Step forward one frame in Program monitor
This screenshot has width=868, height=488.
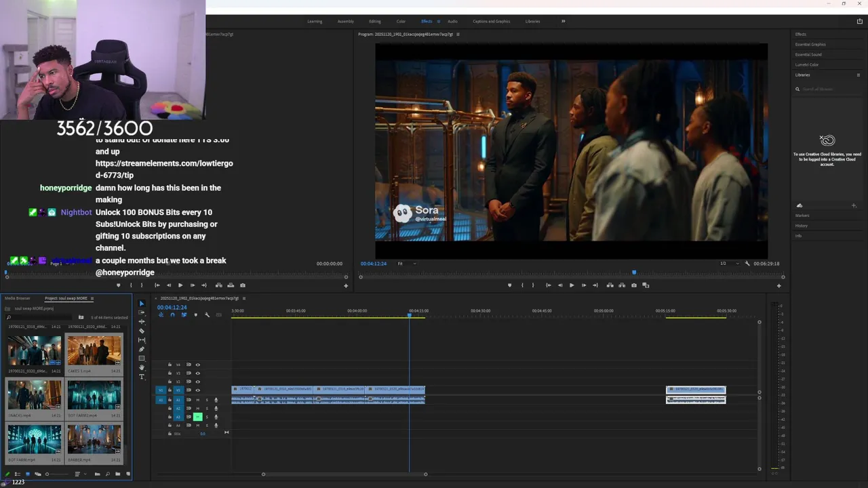coord(584,285)
